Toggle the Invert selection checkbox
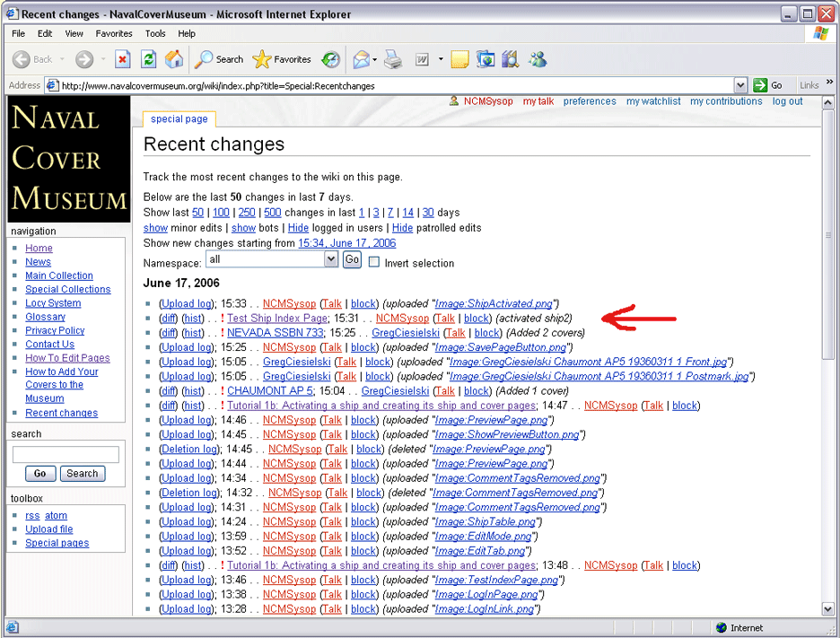Screen dimensions: 840x638 (x=374, y=263)
